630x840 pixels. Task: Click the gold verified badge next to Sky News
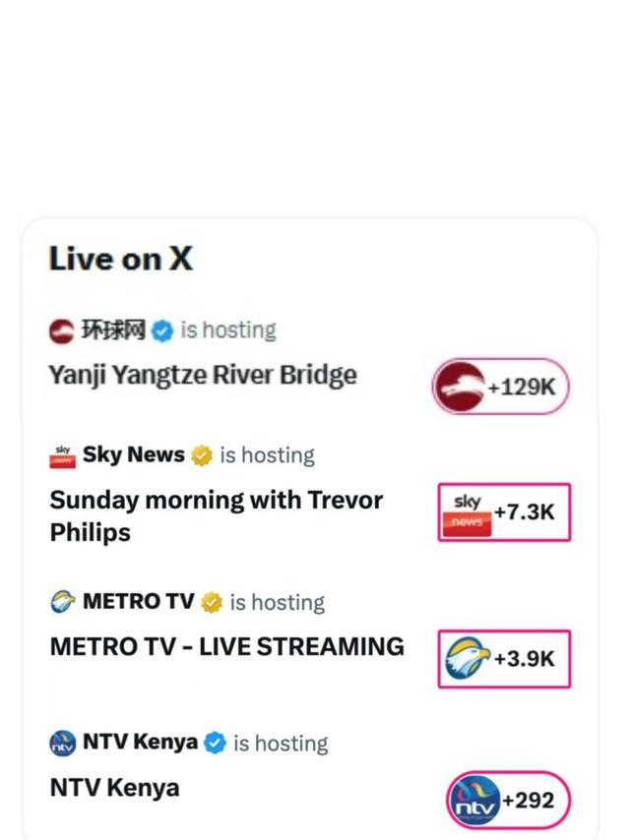pyautogui.click(x=202, y=455)
